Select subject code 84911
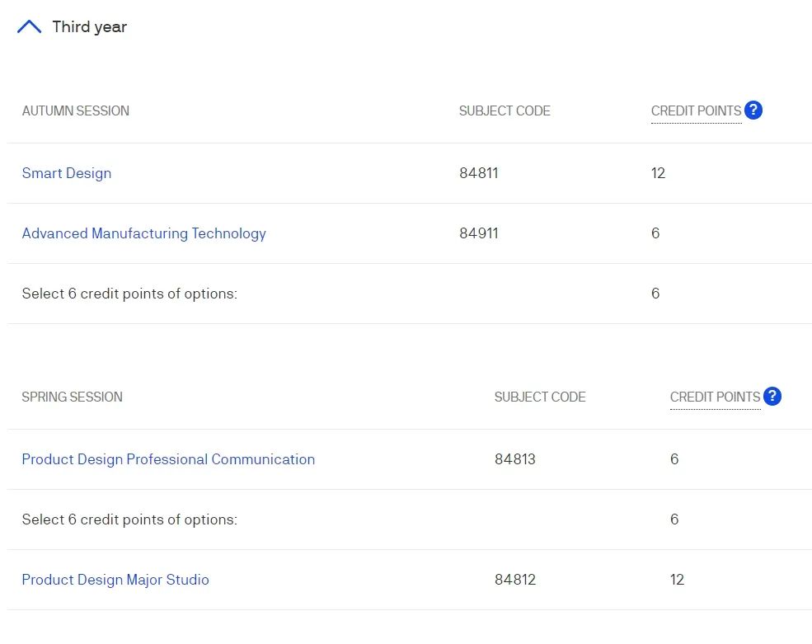This screenshot has height=644, width=812. point(478,233)
